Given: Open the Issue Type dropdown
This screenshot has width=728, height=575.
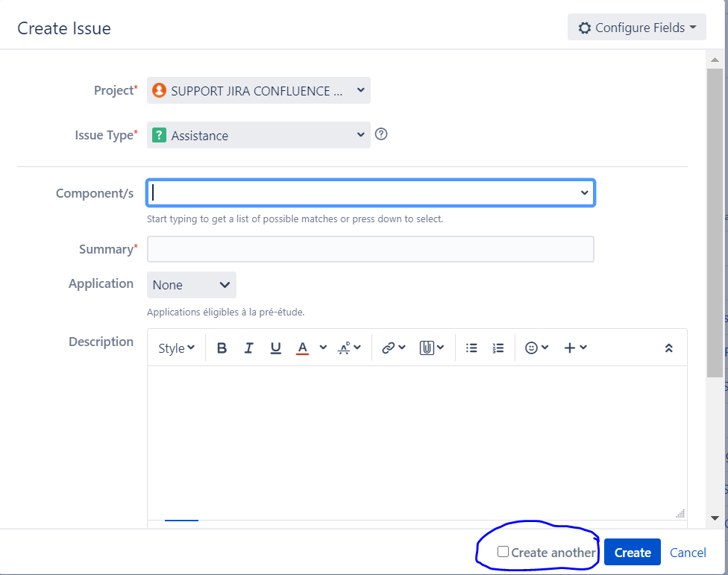Looking at the screenshot, I should [259, 135].
